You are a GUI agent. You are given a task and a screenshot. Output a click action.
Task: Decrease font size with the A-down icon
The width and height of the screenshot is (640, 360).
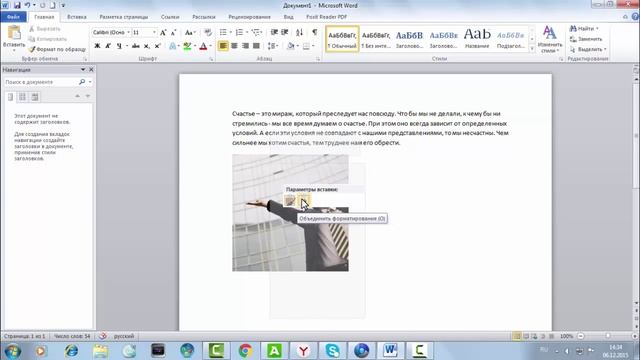(173, 32)
